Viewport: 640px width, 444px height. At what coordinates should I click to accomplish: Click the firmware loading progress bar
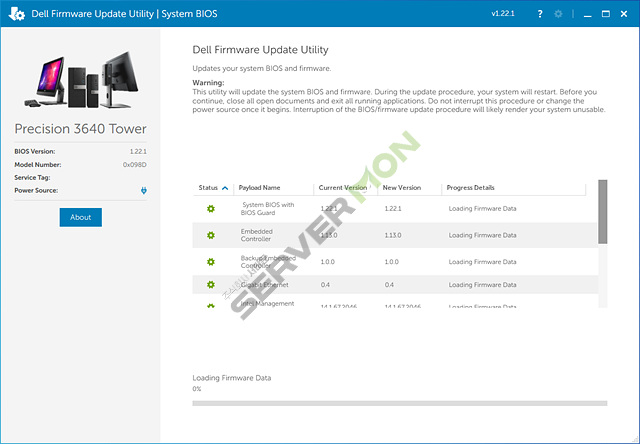tap(400, 403)
